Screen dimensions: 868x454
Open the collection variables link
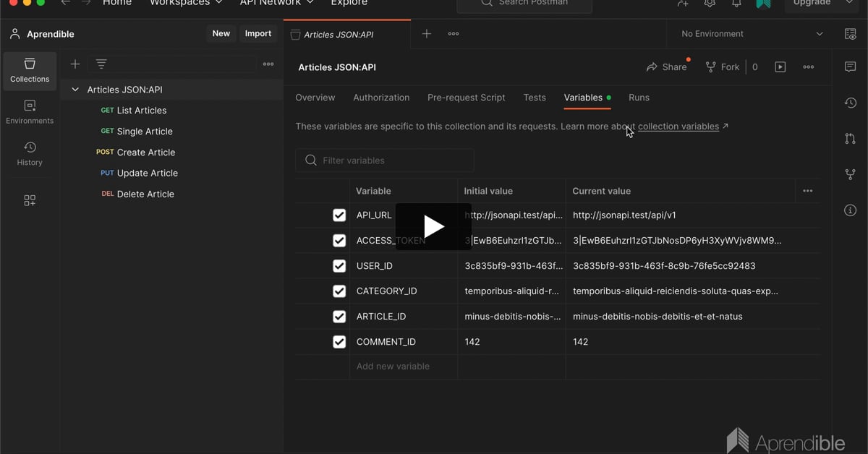point(678,127)
